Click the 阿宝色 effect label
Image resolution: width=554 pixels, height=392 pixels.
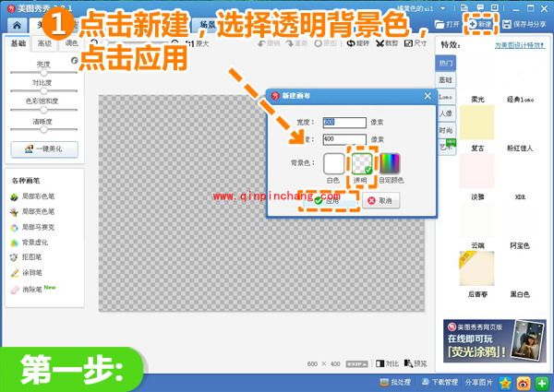pos(520,245)
